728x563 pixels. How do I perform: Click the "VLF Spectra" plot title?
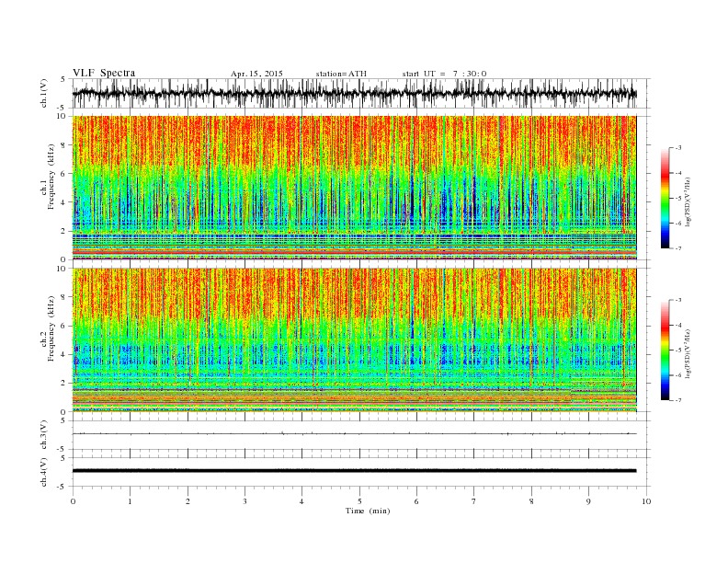tap(104, 73)
